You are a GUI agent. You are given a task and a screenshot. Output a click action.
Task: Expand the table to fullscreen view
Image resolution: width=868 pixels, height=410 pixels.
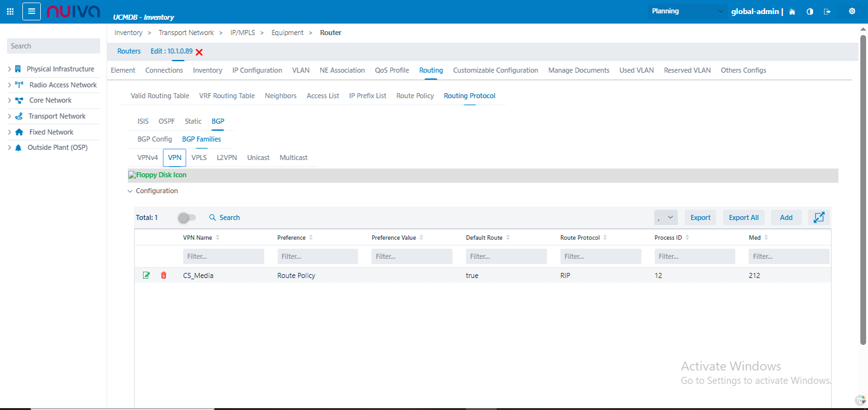pos(819,217)
